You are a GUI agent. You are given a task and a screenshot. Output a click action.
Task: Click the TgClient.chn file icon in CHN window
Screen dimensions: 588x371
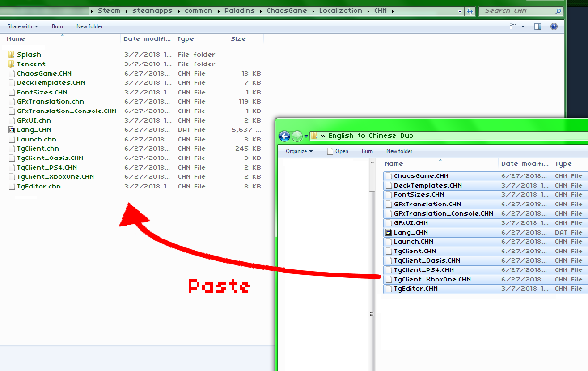pos(12,149)
